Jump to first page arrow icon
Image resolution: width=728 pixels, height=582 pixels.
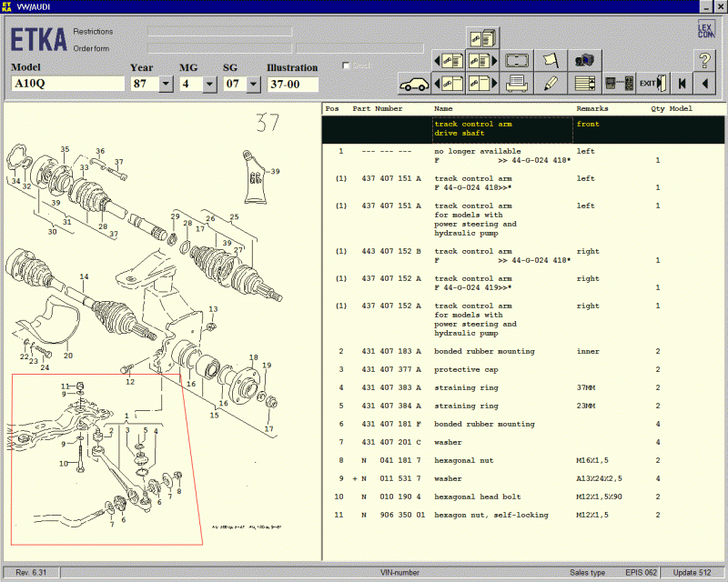681,84
